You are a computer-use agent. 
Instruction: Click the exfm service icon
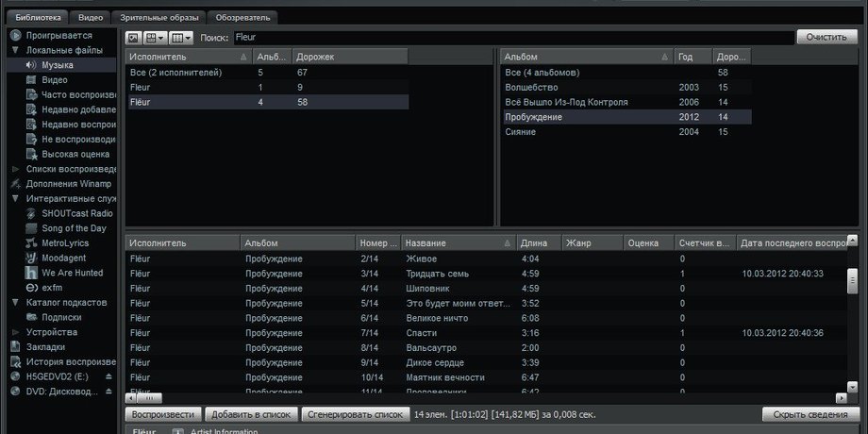(31, 288)
